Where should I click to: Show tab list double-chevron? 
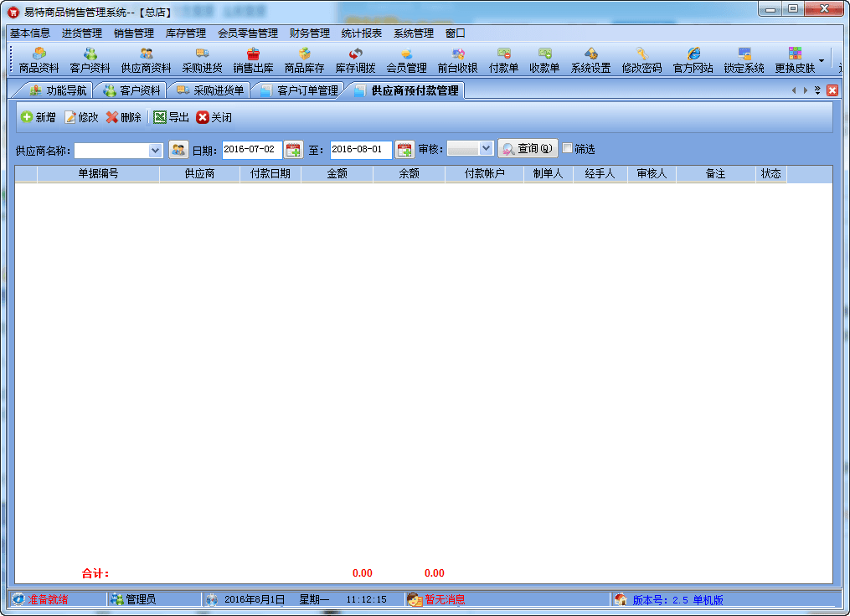click(x=817, y=90)
